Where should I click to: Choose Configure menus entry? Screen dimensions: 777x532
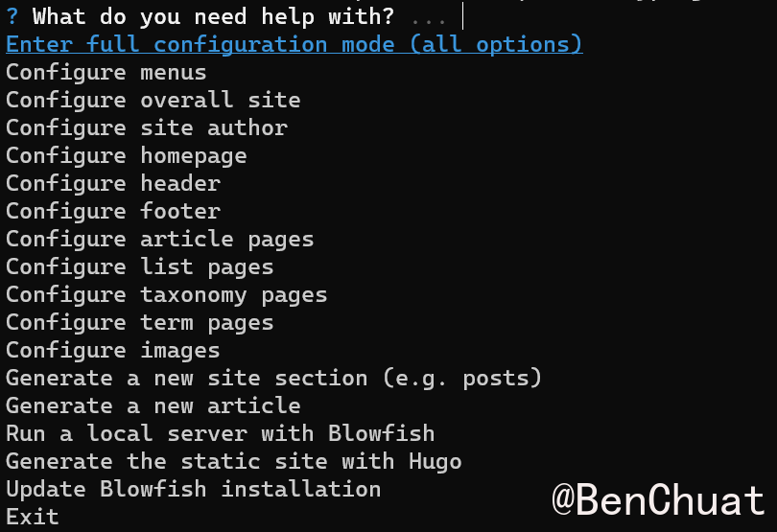click(x=106, y=73)
